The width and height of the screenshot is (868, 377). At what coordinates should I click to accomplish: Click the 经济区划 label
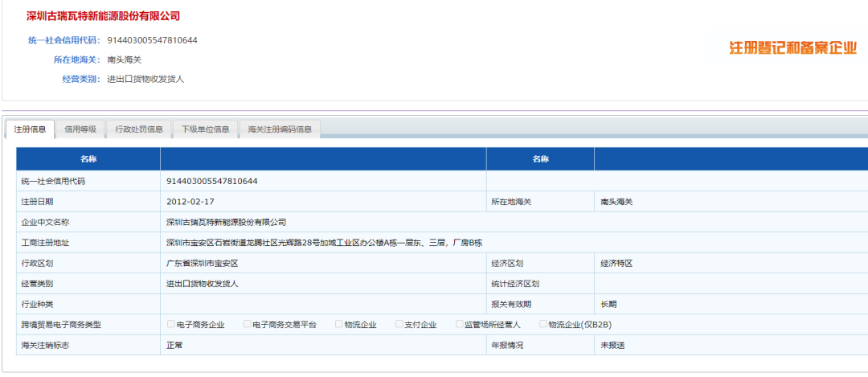[x=508, y=264]
